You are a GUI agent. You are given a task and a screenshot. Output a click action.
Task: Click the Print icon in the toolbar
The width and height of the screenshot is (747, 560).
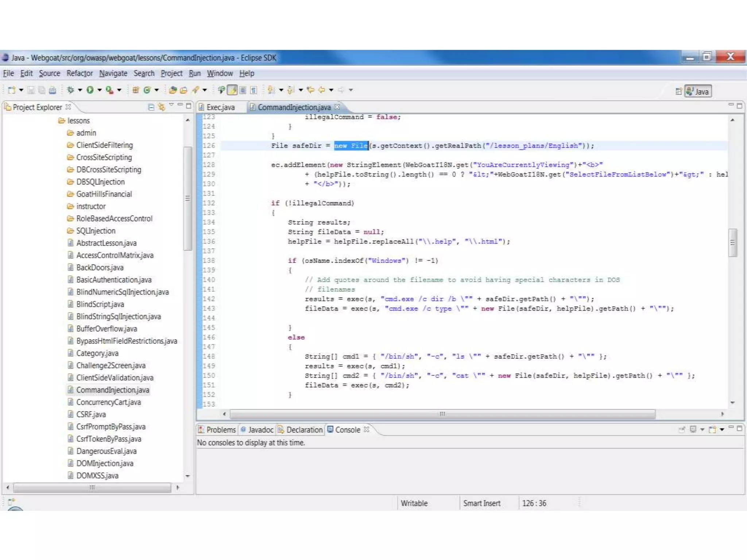pyautogui.click(x=53, y=90)
